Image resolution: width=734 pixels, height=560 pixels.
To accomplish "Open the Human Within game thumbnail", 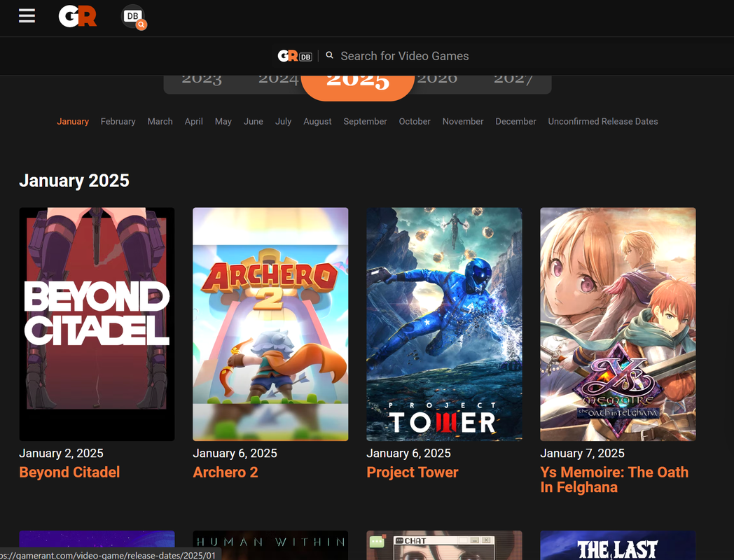I will tap(270, 545).
